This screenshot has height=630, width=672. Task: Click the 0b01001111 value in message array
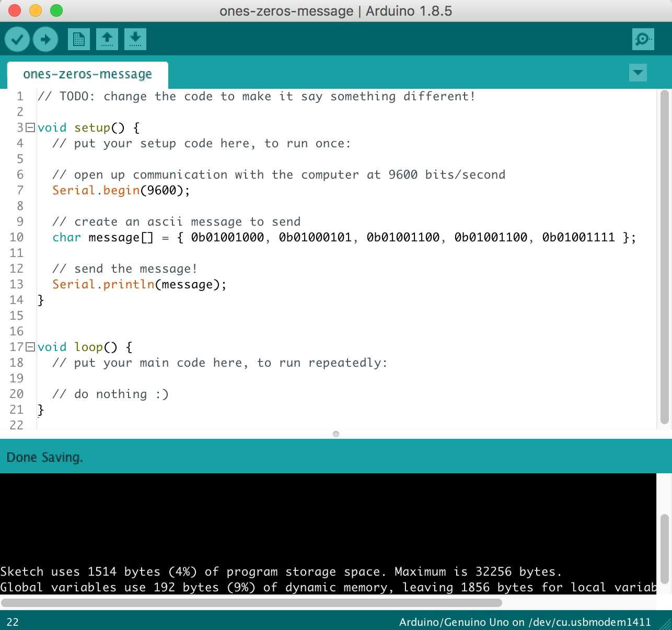(578, 238)
